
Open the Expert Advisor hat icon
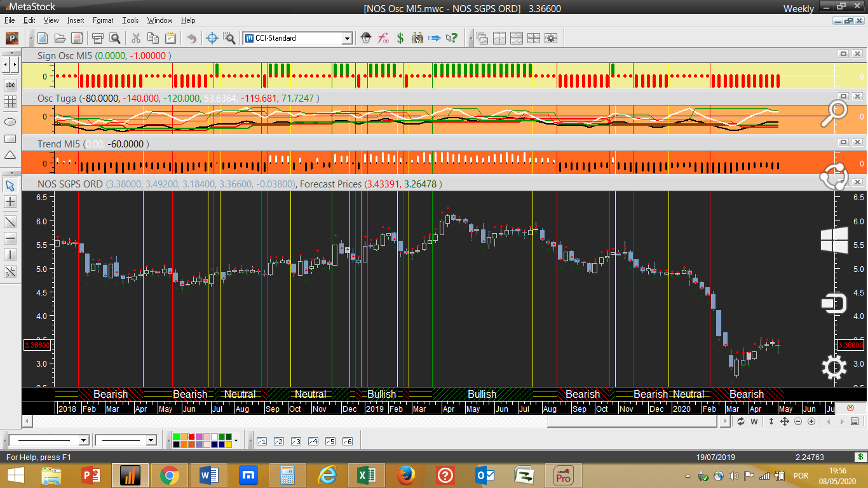point(366,38)
